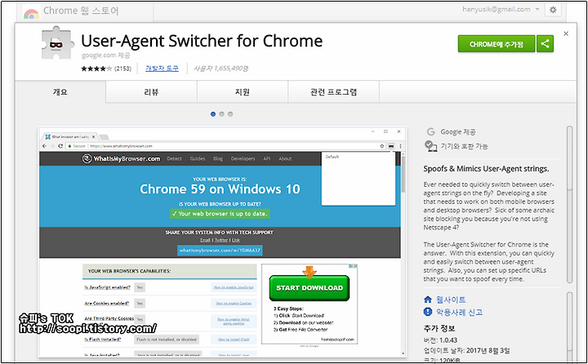Click the Chrome 웹 스토어 header text
The width and height of the screenshot is (588, 364).
pos(81,11)
